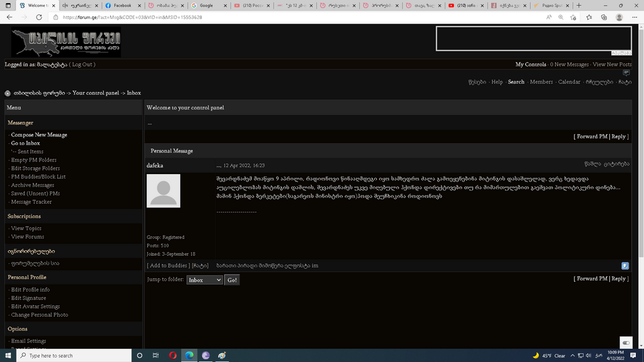The height and width of the screenshot is (362, 644).
Task: Show hidden system tray icons chevron
Action: pyautogui.click(x=572, y=356)
